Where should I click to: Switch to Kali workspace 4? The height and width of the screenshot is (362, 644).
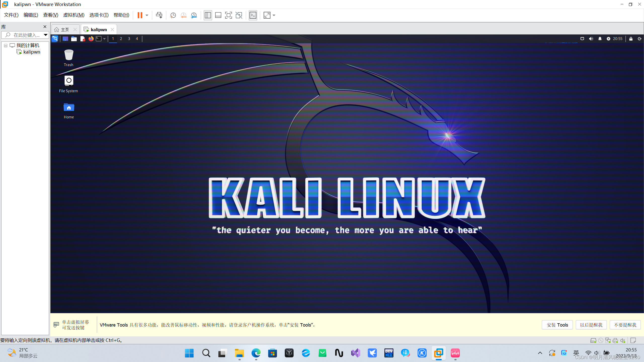click(137, 39)
